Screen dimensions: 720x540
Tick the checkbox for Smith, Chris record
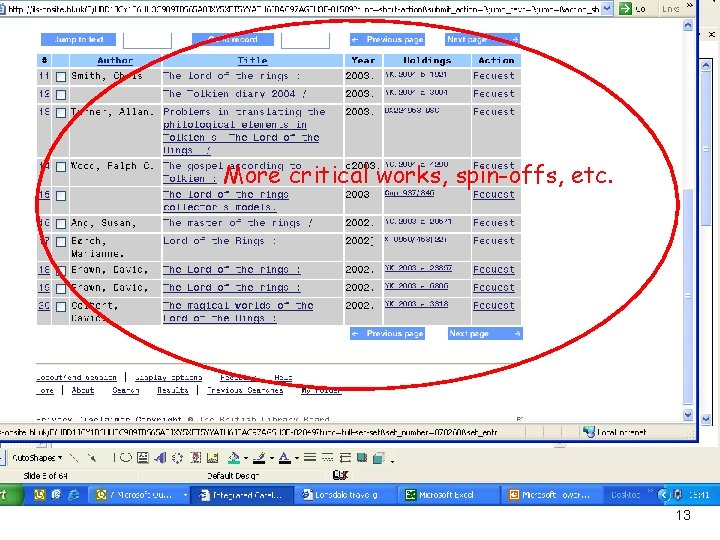[61, 77]
